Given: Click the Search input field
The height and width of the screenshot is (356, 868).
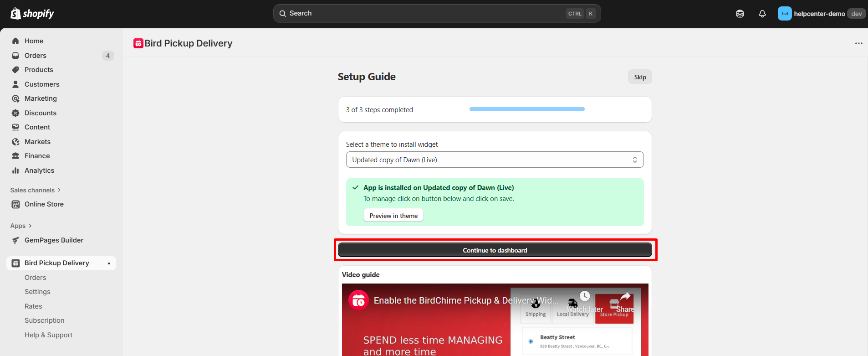Looking at the screenshot, I should click(x=424, y=14).
